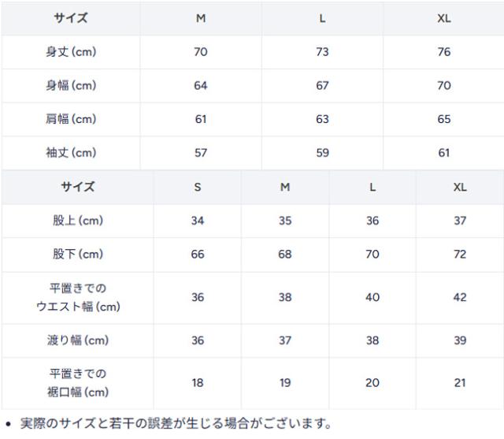Viewport: 504px width, 439px height.
Task: Click the 57 cell in 袖丈 row
Action: point(201,153)
